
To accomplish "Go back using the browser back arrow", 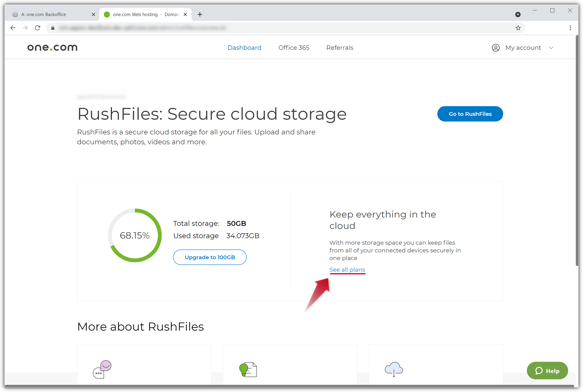I will pyautogui.click(x=13, y=28).
